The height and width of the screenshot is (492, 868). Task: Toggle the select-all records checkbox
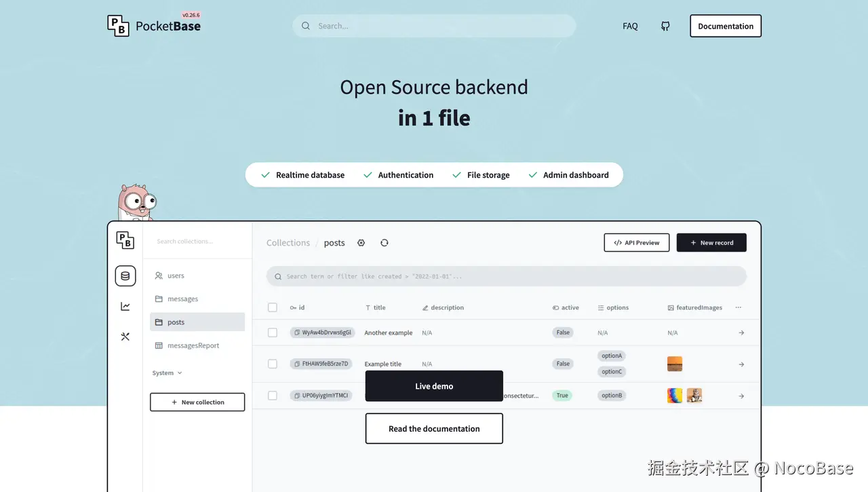[273, 307]
